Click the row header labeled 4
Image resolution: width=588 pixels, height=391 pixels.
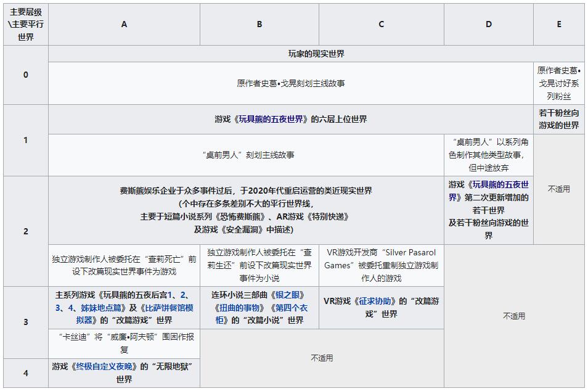(x=25, y=373)
